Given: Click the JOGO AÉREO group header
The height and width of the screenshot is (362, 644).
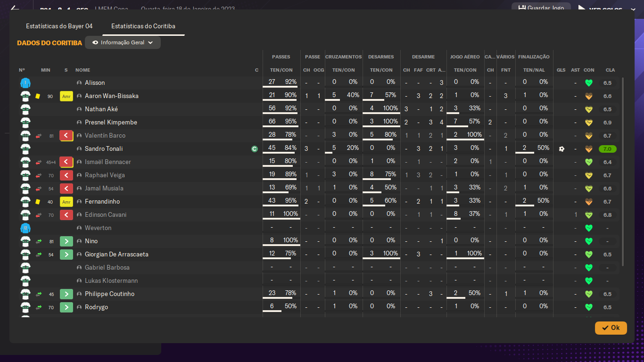Looking at the screenshot, I should [465, 57].
